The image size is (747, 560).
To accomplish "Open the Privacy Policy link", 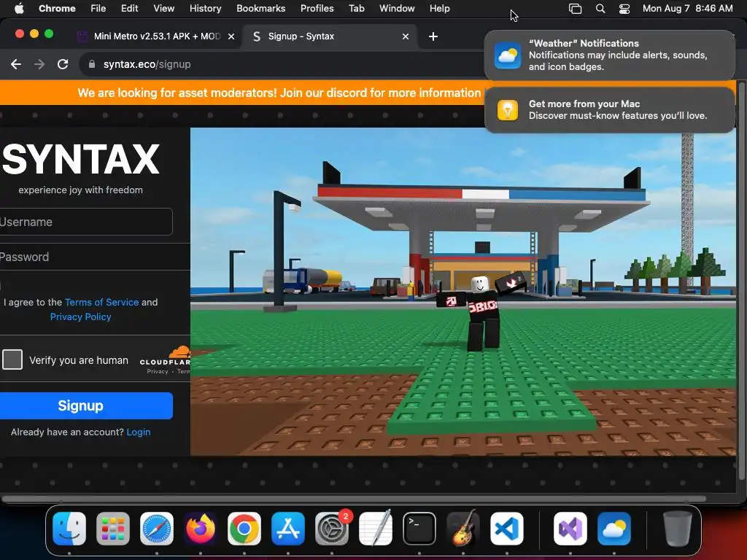I will click(80, 317).
